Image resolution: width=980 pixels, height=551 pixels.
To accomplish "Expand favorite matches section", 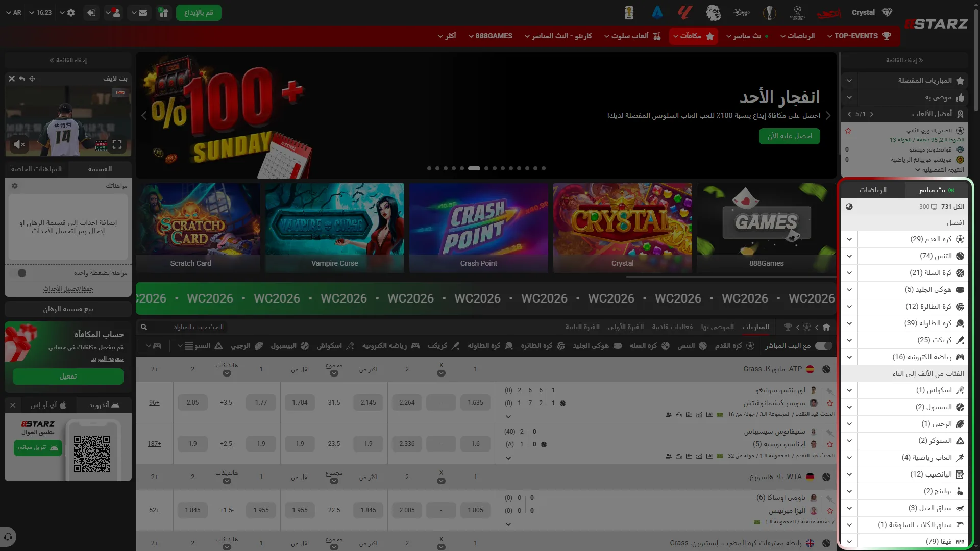I will click(x=849, y=81).
